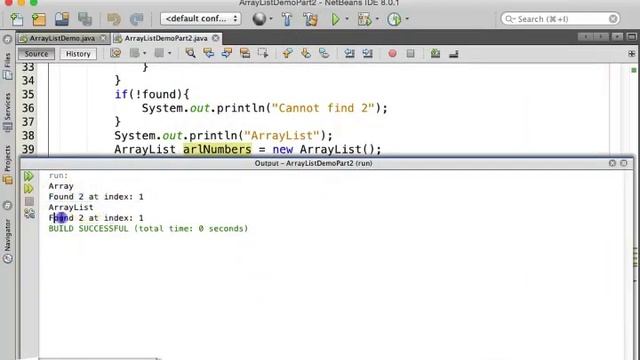Maximize editor window button in tab bar

pos(631,37)
